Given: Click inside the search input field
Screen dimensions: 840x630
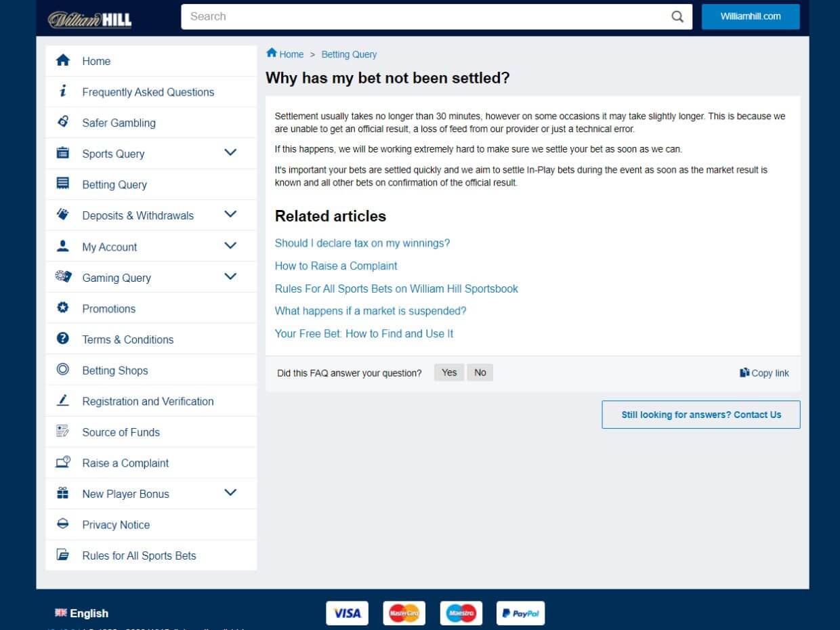Looking at the screenshot, I should click(x=420, y=16).
